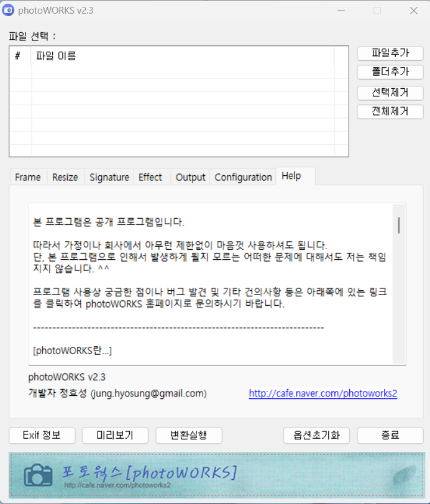Click the Exif 정보 button

42,435
